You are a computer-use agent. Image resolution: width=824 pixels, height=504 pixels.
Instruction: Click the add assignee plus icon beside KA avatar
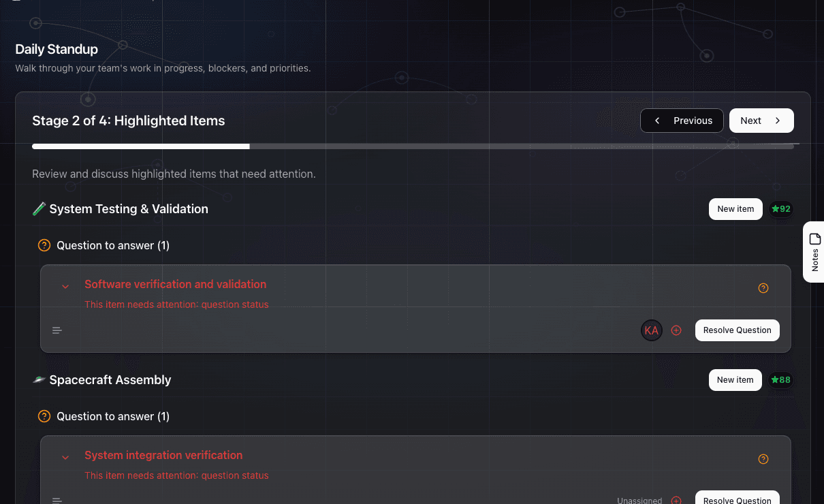pos(676,330)
